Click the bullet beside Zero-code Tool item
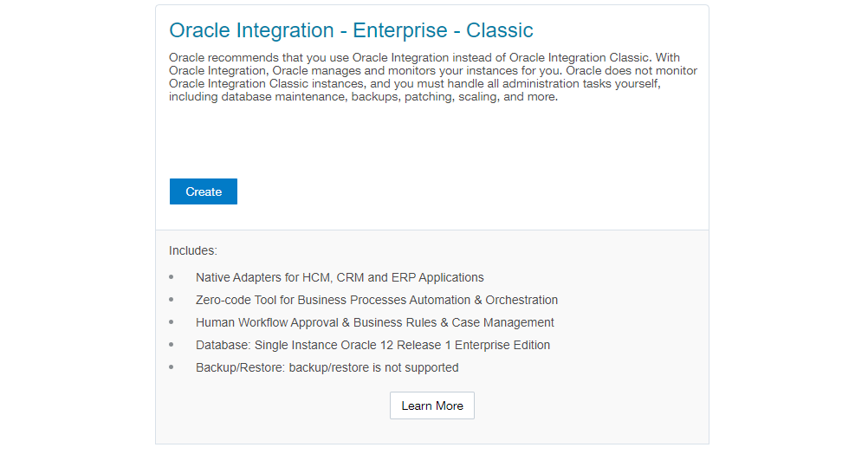Image resolution: width=868 pixels, height=454 pixels. click(x=172, y=300)
